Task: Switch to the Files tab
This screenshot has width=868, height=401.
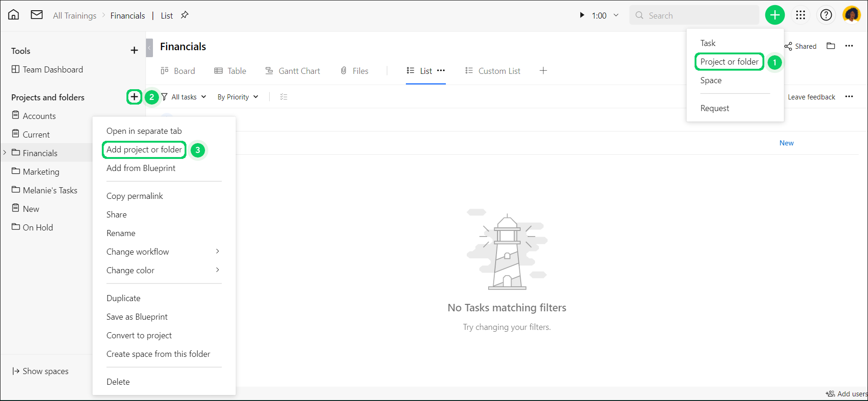Action: 354,71
